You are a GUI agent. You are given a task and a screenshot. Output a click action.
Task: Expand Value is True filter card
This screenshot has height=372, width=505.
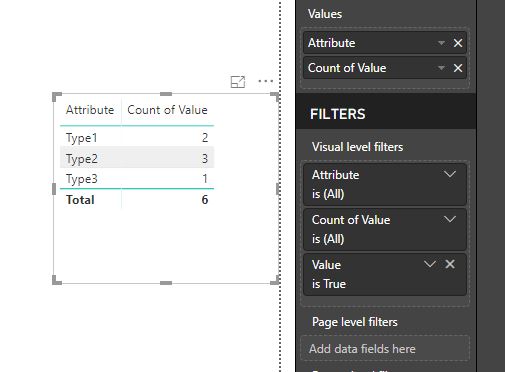pyautogui.click(x=430, y=264)
